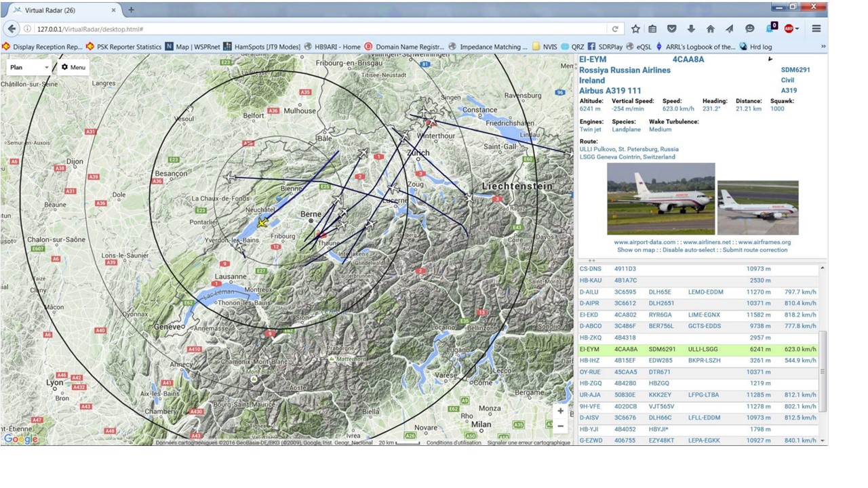Zoom in the map with the plus button
Image resolution: width=868 pixels, height=488 pixels.
[x=560, y=411]
